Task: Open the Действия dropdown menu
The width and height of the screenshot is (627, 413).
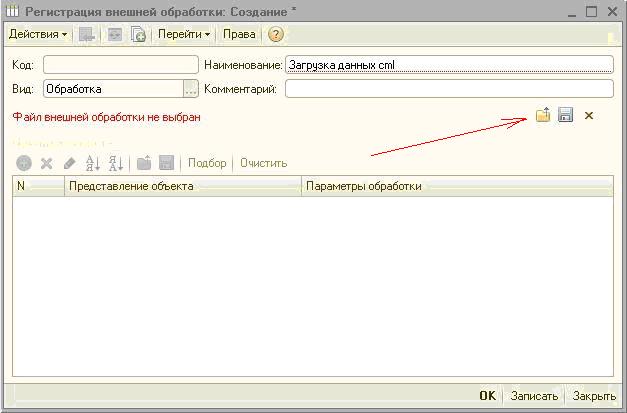Action: click(x=38, y=34)
